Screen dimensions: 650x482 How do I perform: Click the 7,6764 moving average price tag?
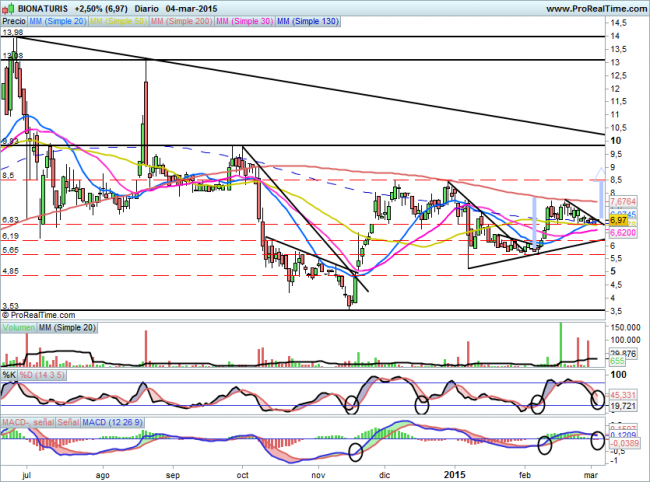[622, 201]
